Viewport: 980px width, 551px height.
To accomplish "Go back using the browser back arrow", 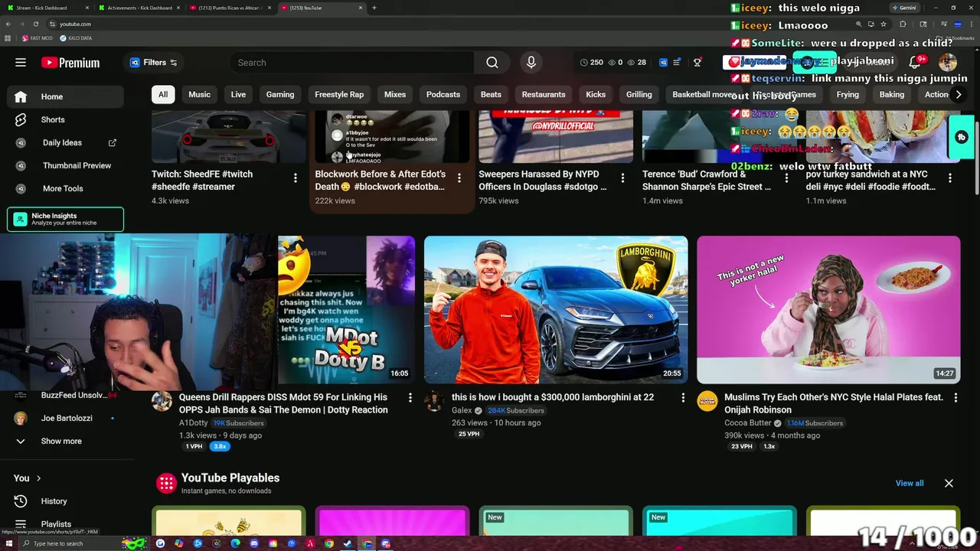I will (x=8, y=24).
